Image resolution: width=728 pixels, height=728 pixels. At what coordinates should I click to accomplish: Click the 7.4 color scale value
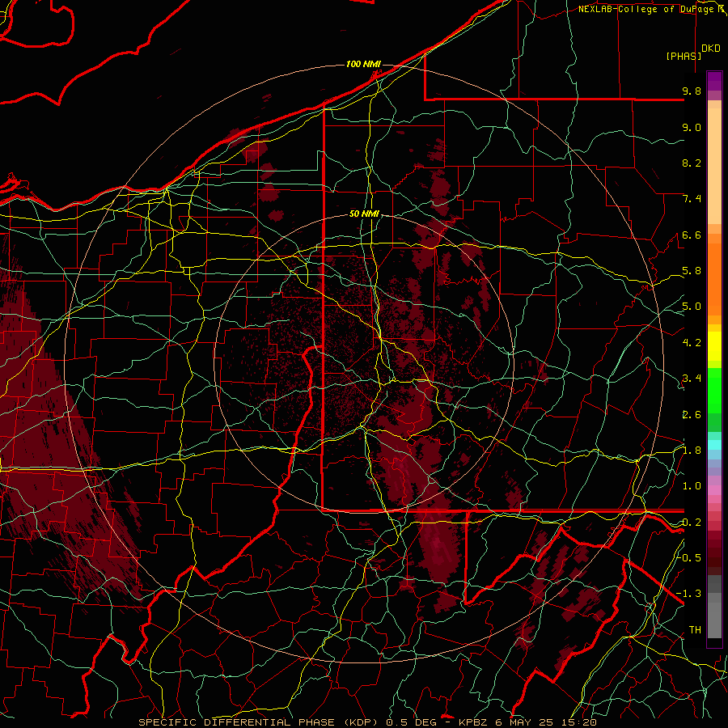(692, 199)
